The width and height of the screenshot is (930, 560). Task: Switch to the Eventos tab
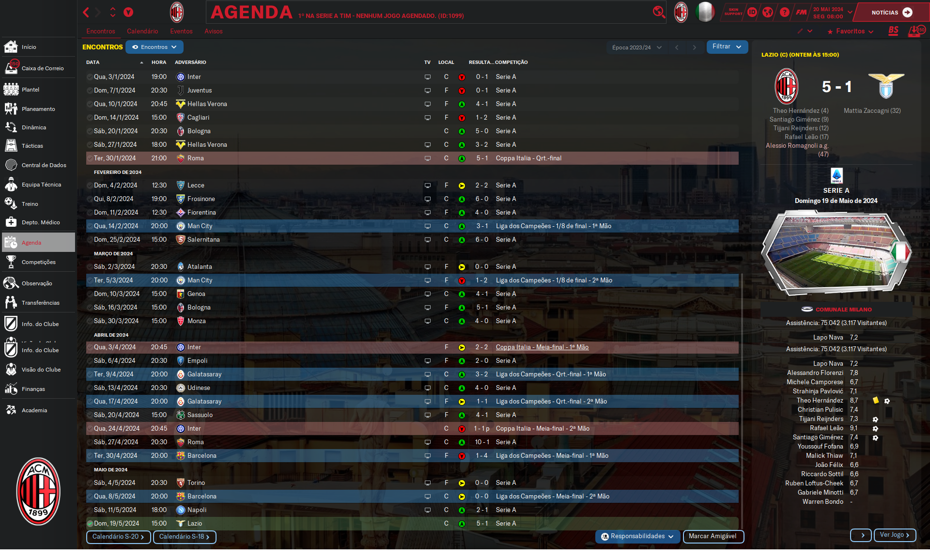[181, 31]
